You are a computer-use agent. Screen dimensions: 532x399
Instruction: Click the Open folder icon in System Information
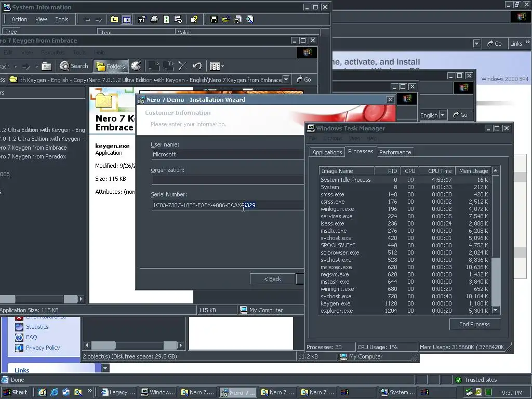click(x=225, y=19)
